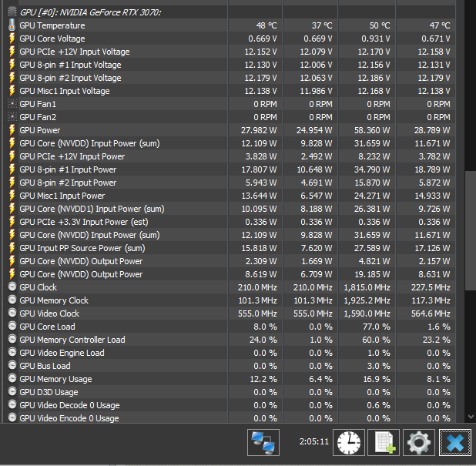Click fan icon beside GPU Fan2
Screen dimensions: 476x466
tap(12, 117)
